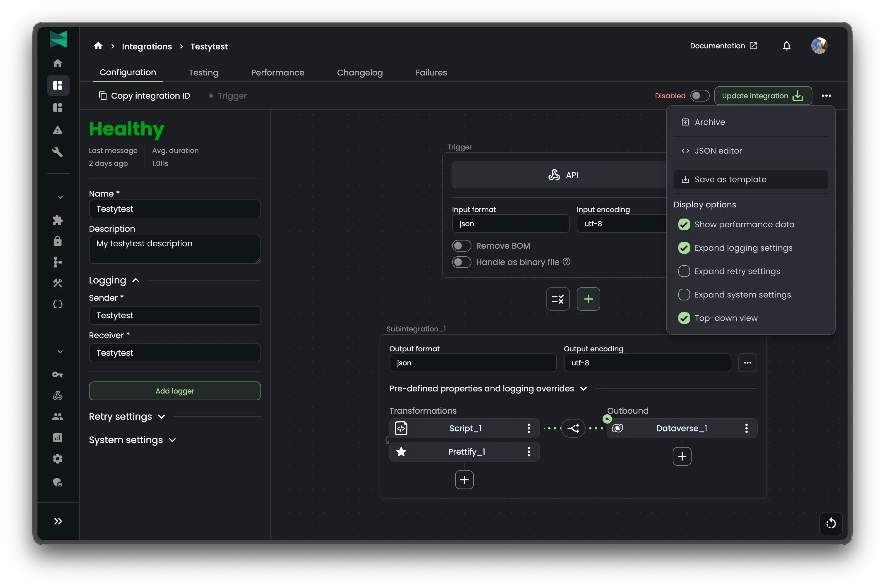Image resolution: width=885 pixels, height=588 pixels.
Task: Expand the Retry settings section
Action: 161,416
